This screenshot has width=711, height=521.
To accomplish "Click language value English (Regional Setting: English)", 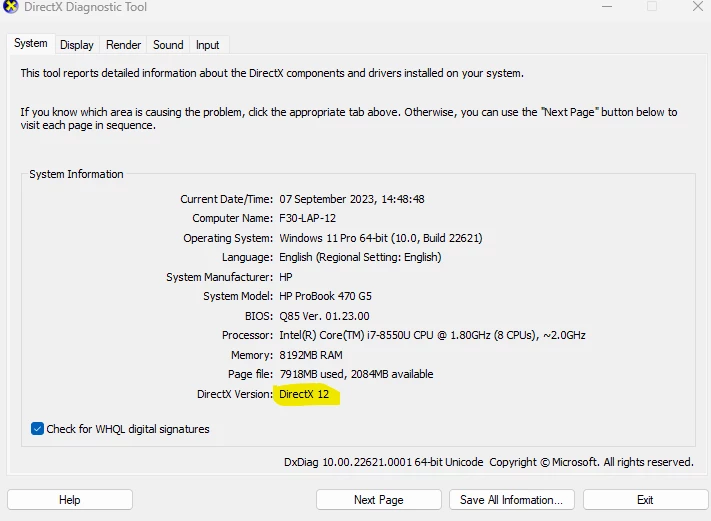I will coord(360,257).
